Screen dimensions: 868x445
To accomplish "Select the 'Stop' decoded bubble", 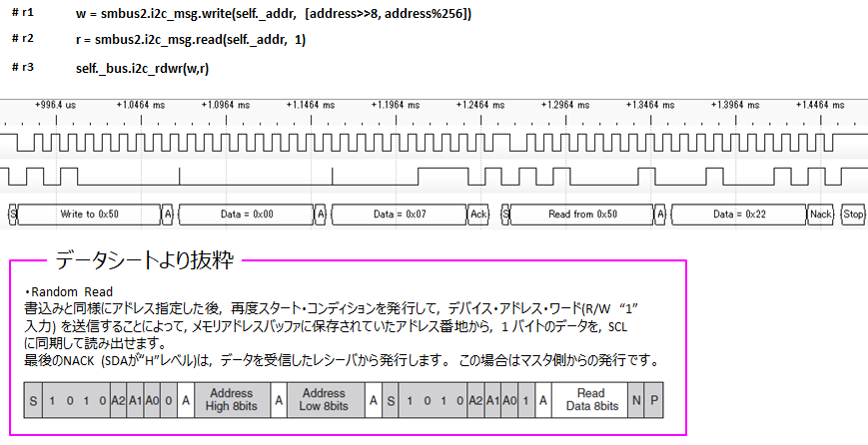I will click(x=853, y=215).
